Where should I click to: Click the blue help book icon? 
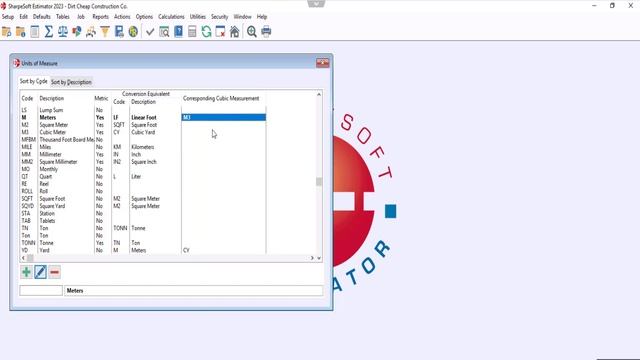(178, 31)
